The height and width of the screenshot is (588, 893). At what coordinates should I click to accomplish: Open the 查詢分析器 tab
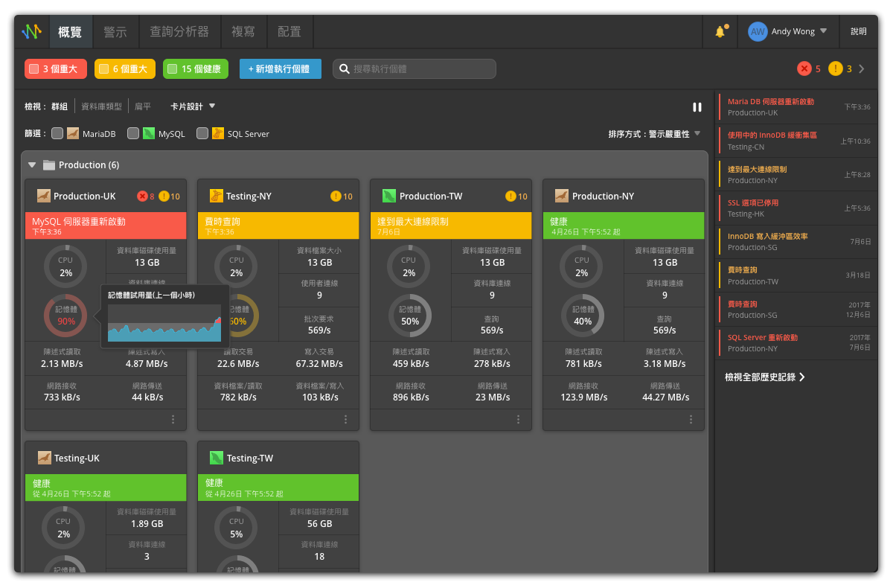point(179,31)
